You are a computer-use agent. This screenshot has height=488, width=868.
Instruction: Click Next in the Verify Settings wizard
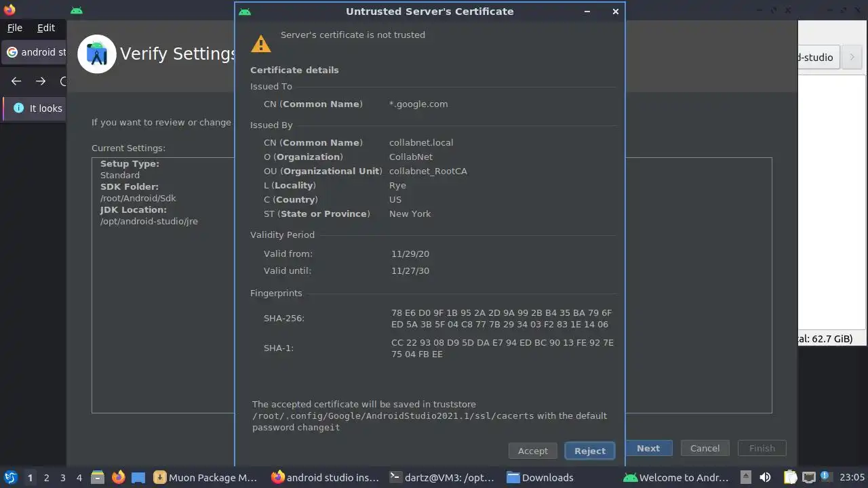coord(648,448)
